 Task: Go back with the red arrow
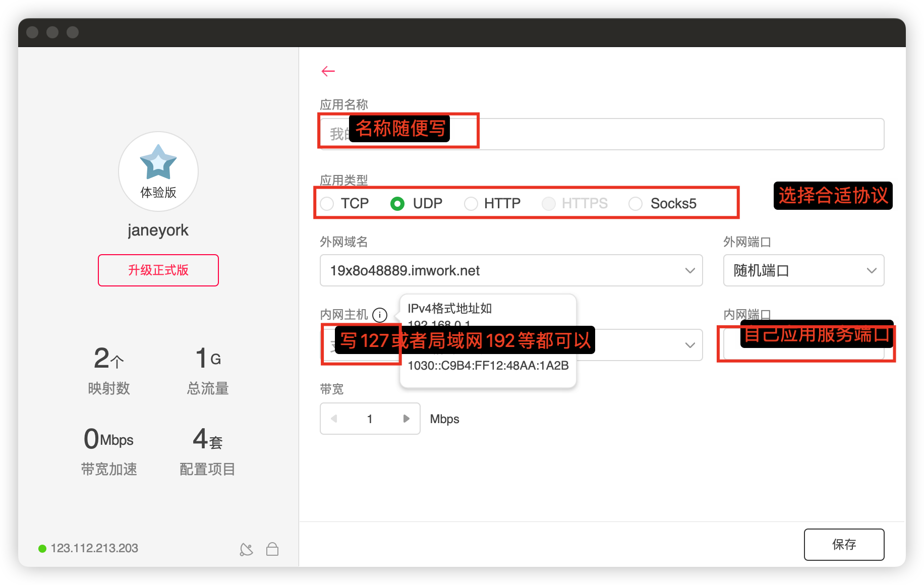pyautogui.click(x=328, y=71)
